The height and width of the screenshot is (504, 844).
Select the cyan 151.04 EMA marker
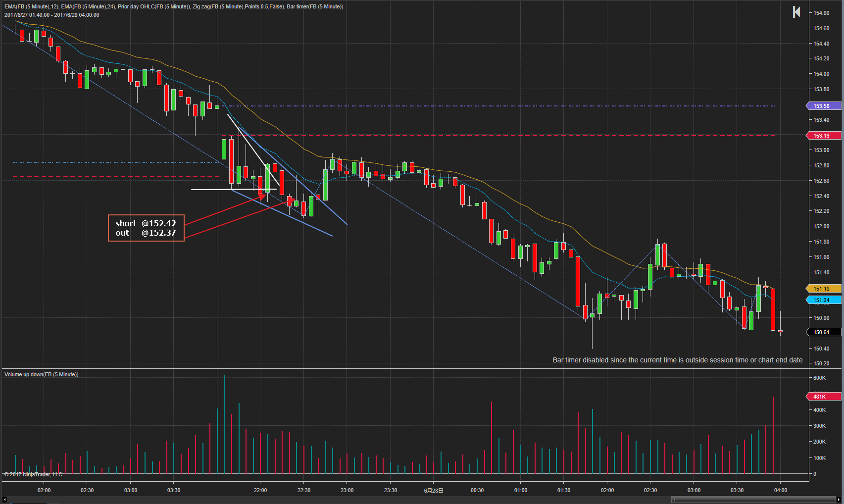824,300
